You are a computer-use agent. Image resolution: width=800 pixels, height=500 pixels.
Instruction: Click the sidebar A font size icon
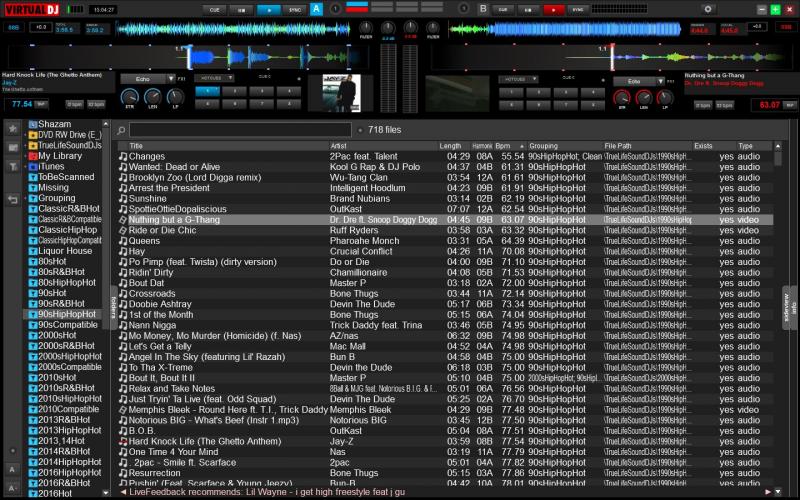pos(13,469)
